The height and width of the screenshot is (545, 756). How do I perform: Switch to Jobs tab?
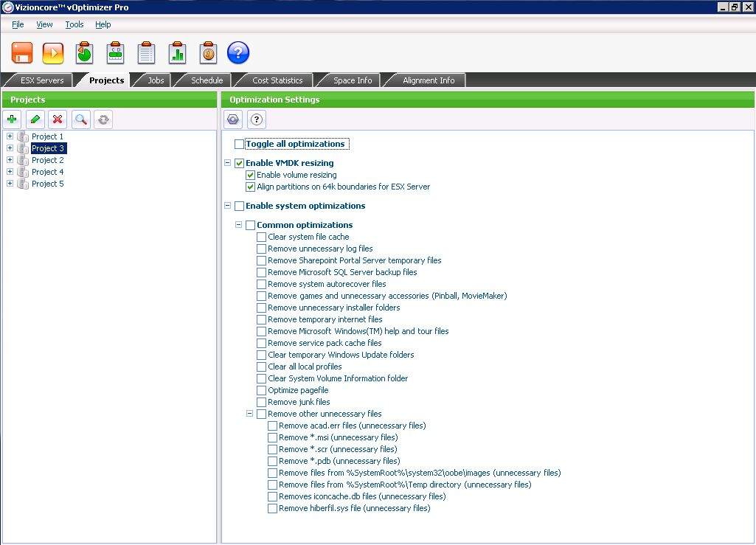click(156, 80)
